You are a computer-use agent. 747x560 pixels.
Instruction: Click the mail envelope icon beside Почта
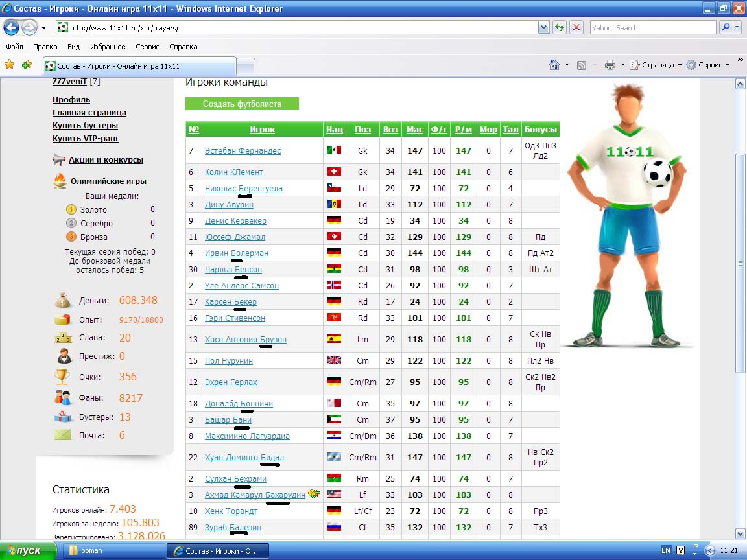(x=62, y=435)
